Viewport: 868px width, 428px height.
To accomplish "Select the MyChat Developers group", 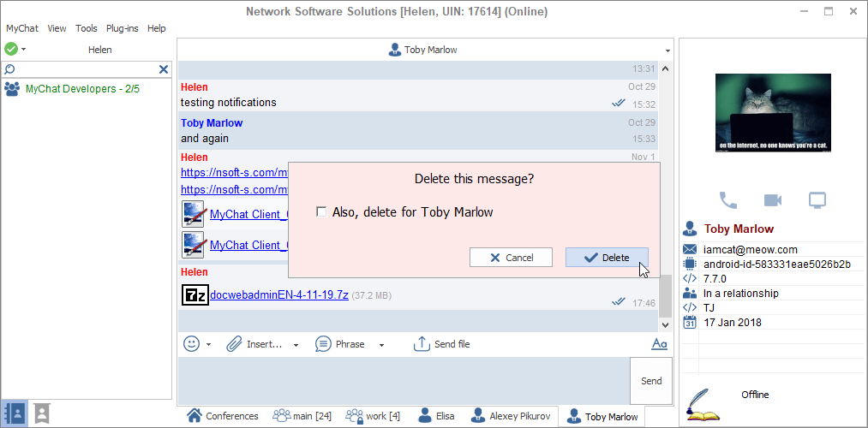I will (x=82, y=88).
